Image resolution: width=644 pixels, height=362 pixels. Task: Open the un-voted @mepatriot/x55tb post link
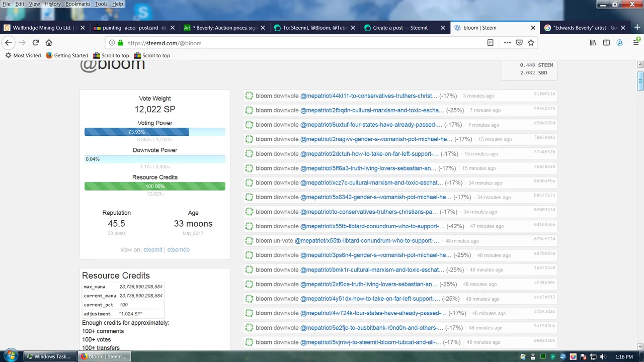[367, 241]
